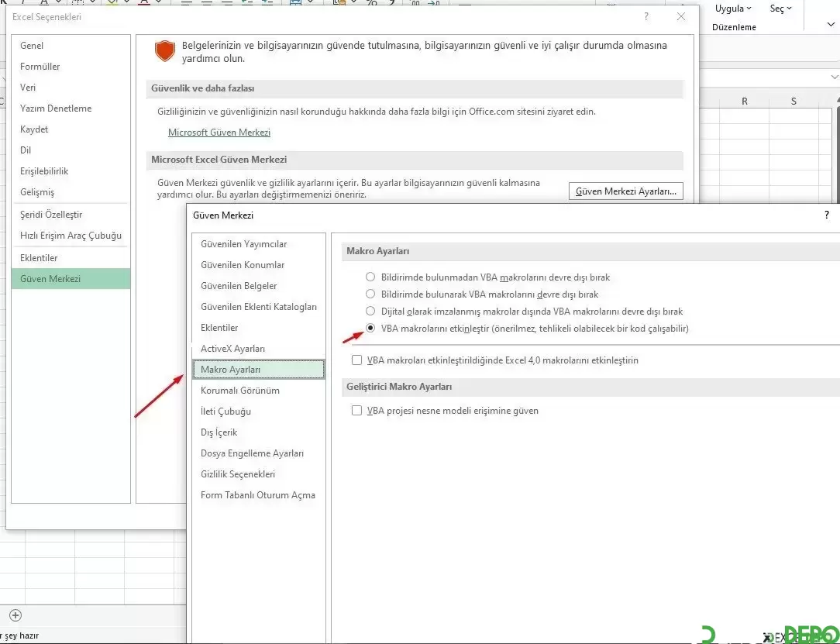Image resolution: width=840 pixels, height=644 pixels.
Task: Select Makro Ayarları in Güven Merkezi
Action: 258,369
